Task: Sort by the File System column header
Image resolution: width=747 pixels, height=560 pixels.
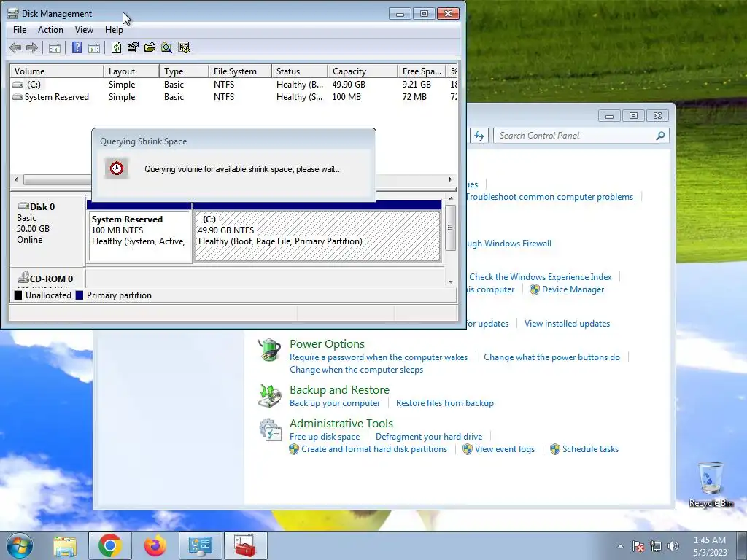Action: pos(241,71)
